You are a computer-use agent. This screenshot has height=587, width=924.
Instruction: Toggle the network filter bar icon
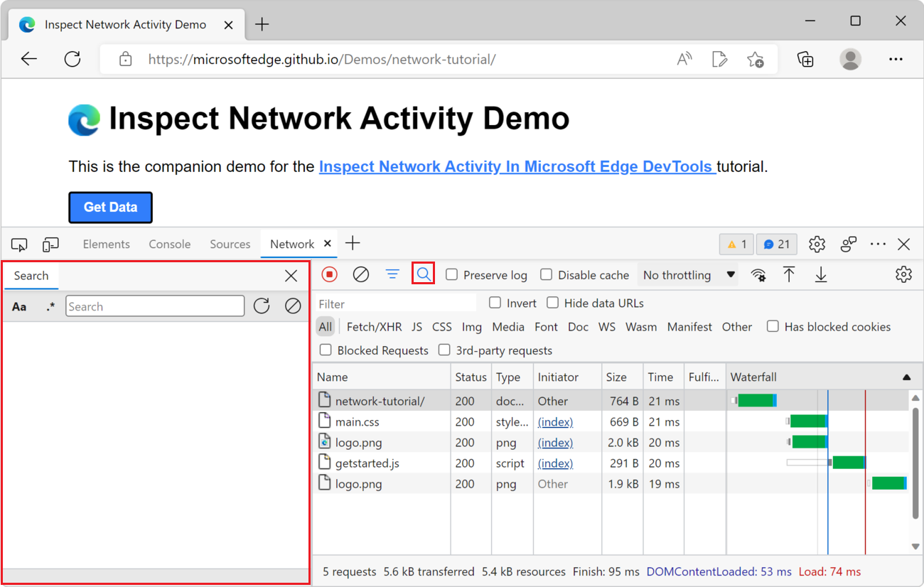coord(392,274)
